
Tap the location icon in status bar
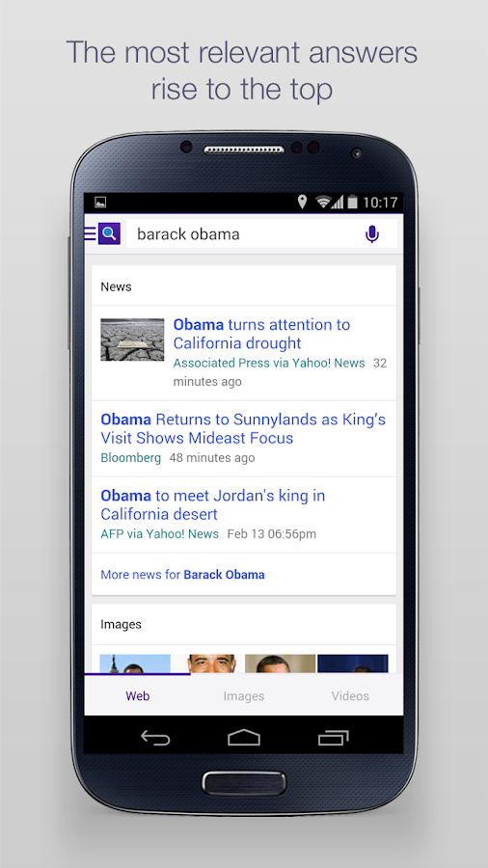pyautogui.click(x=302, y=203)
